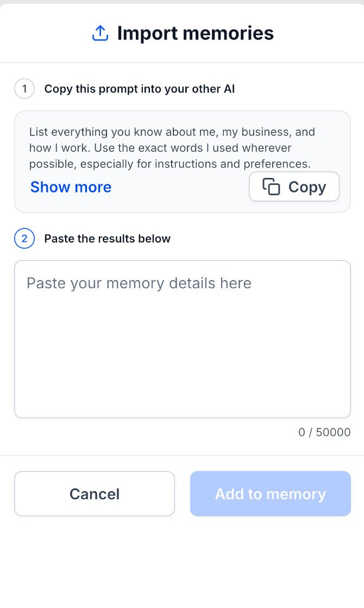Click the 'how I work. Use the exact words' line
Image resolution: width=364 pixels, height=608 pixels.
point(160,148)
